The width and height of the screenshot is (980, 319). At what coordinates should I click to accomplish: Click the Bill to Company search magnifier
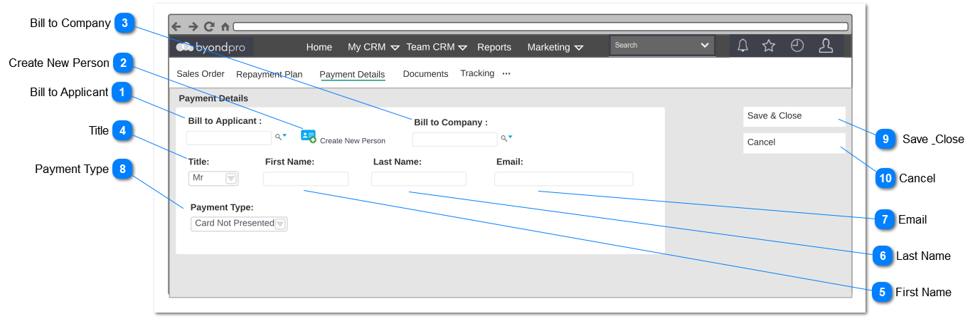click(504, 138)
